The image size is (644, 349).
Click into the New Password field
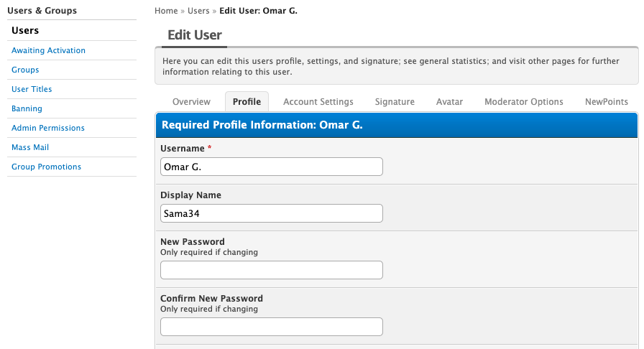[271, 270]
